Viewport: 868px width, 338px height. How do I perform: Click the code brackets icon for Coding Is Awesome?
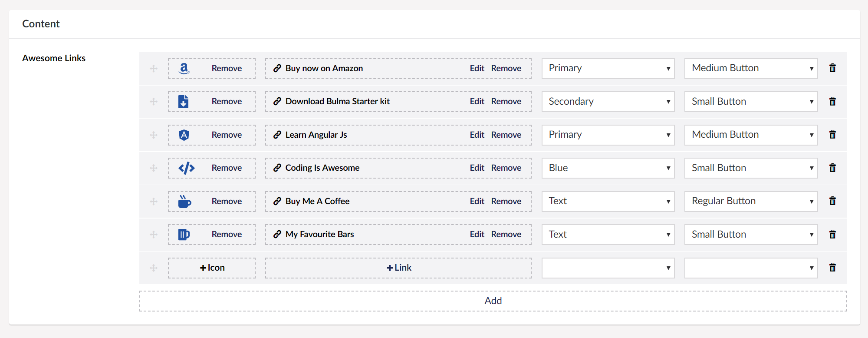click(187, 168)
